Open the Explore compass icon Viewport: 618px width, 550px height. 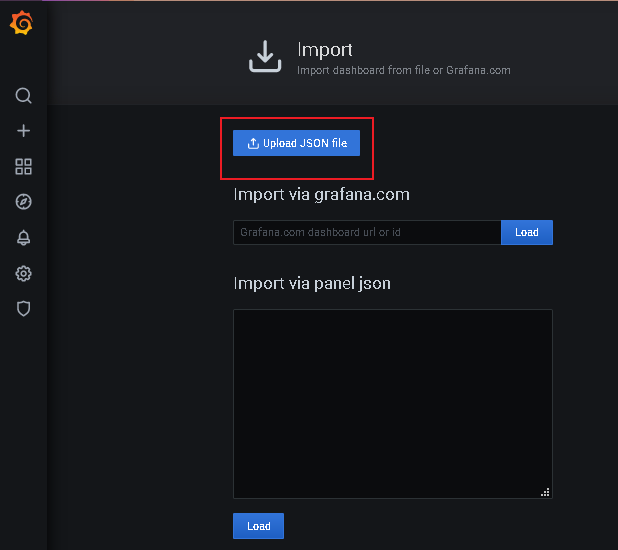coord(23,202)
